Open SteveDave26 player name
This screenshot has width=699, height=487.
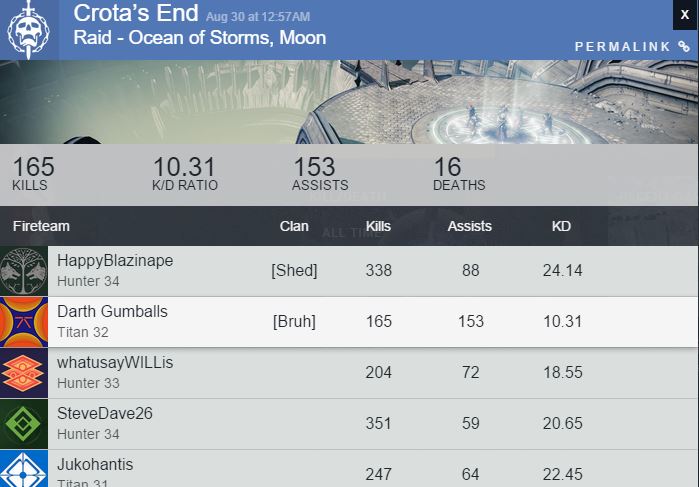click(105, 414)
